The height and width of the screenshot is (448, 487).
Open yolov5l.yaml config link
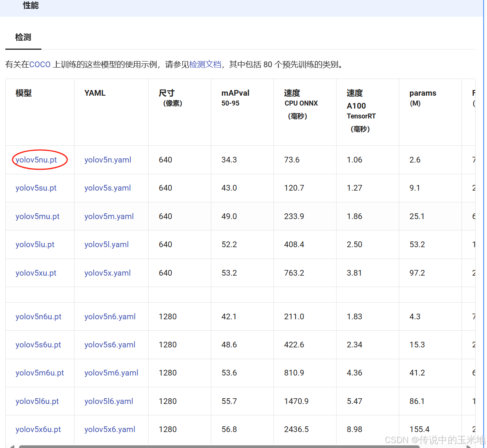point(106,245)
